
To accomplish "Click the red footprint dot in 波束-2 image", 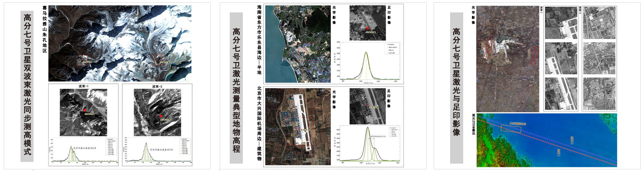I will tap(161, 116).
